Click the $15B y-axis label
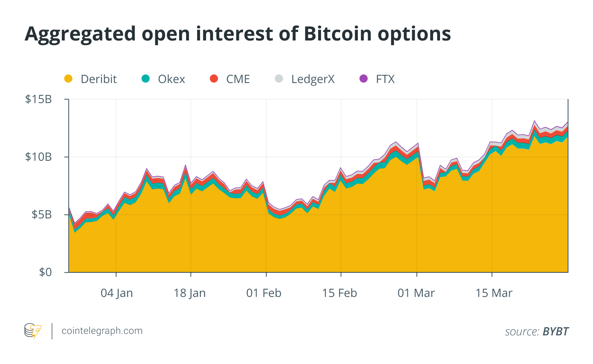Viewport: 593px width, 364px height. (x=38, y=99)
